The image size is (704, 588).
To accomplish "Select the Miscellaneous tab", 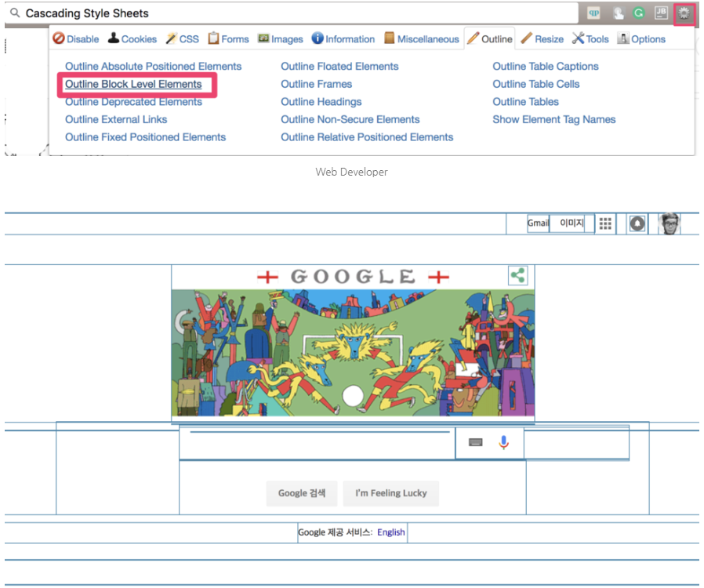I will [x=422, y=39].
